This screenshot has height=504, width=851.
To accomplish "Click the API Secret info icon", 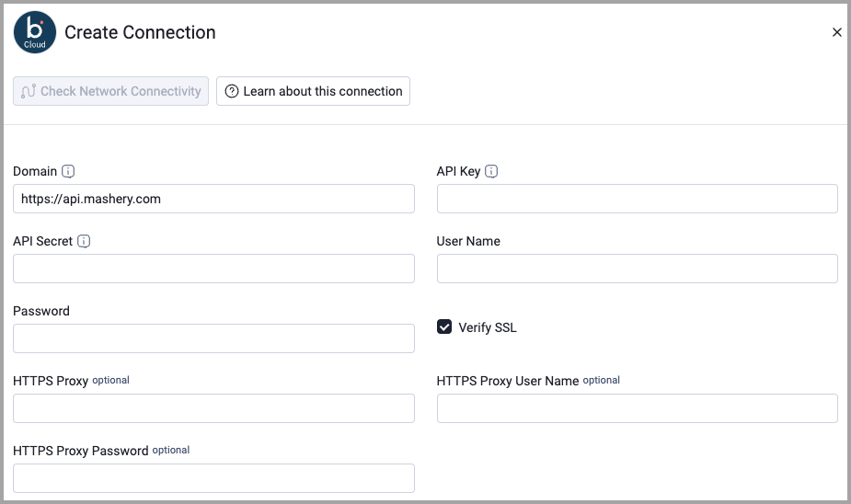I will [x=84, y=241].
